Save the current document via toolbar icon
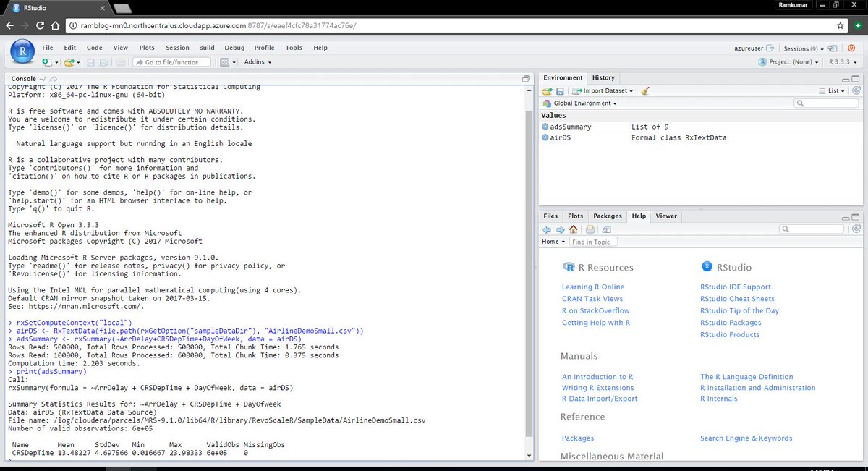 coord(91,62)
